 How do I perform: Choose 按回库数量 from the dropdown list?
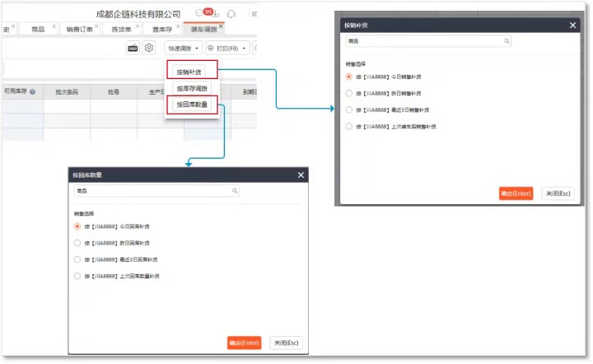tap(193, 105)
